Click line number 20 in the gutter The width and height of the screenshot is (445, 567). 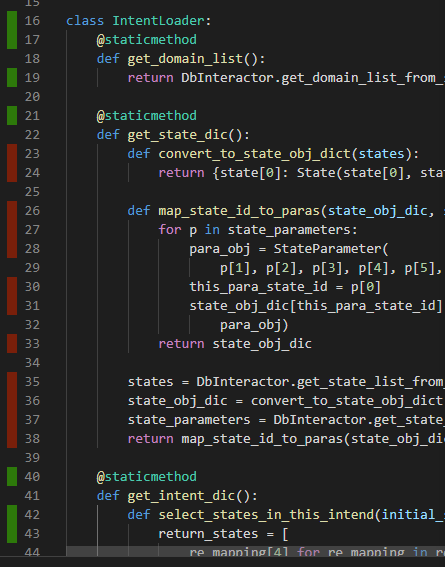coord(32,97)
